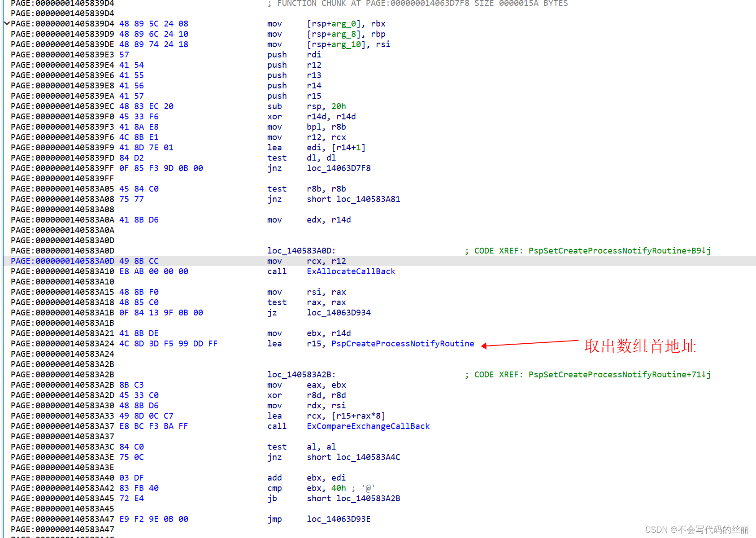Click push r15 instruction
The height and width of the screenshot is (538, 756).
coord(294,96)
